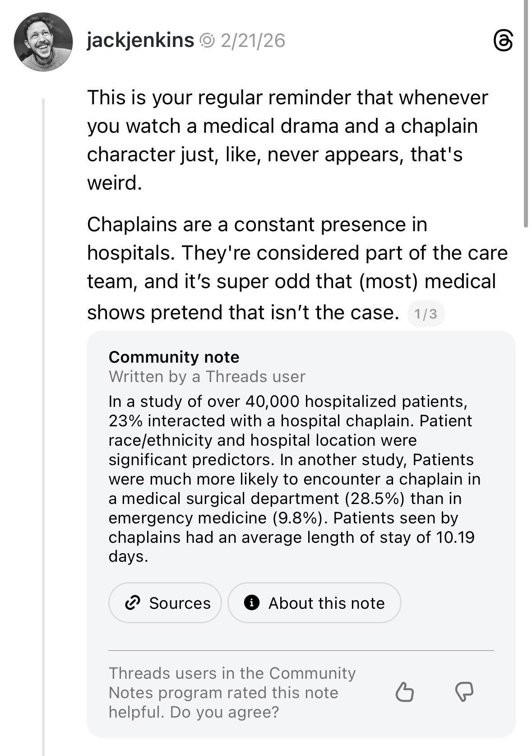Click the chain link icon in Sources
The width and height of the screenshot is (532, 756).
132,602
